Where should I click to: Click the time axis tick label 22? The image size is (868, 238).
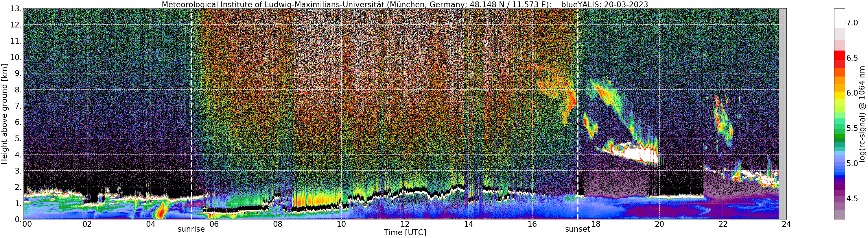tap(723, 224)
